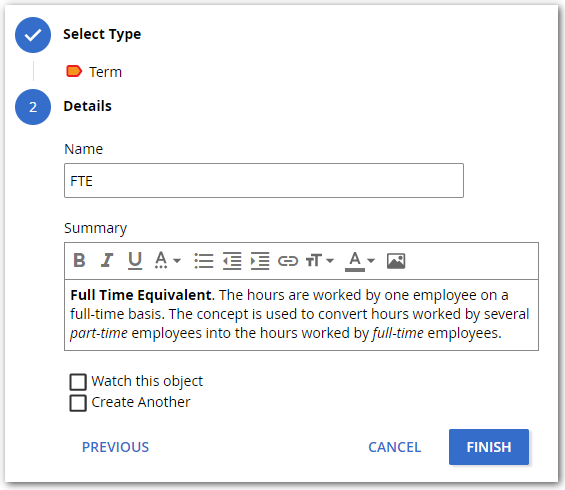Check the Create Another option
Viewport: 565px width, 490px height.
tap(78, 403)
